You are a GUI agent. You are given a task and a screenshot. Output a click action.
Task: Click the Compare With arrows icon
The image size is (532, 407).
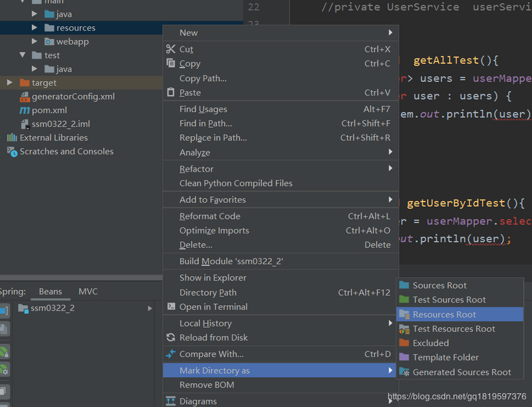(171, 354)
